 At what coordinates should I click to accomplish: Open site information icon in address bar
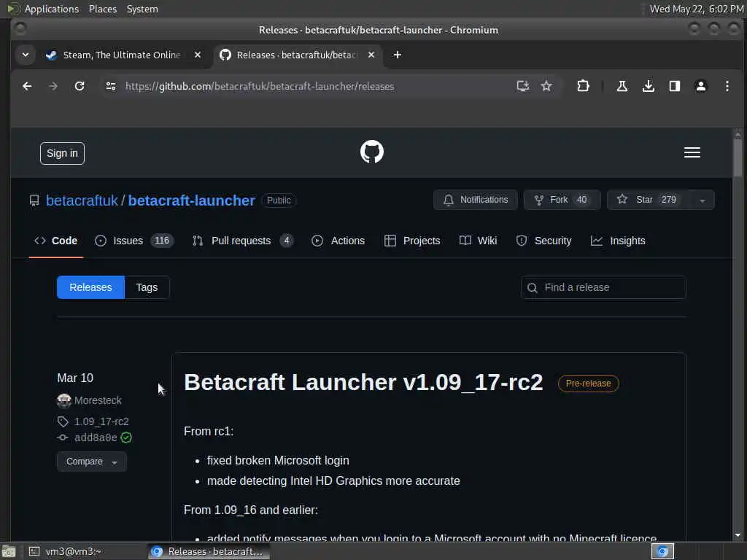point(111,86)
